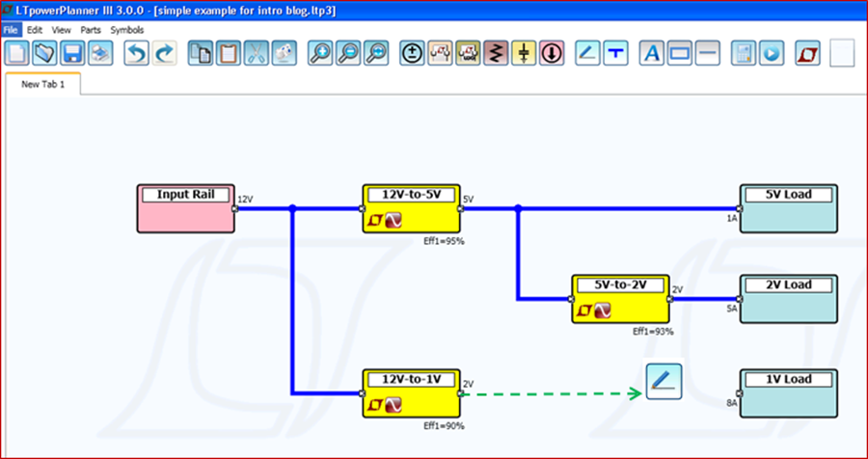The image size is (868, 459).
Task: Click the Redo arrow icon
Action: 165,52
